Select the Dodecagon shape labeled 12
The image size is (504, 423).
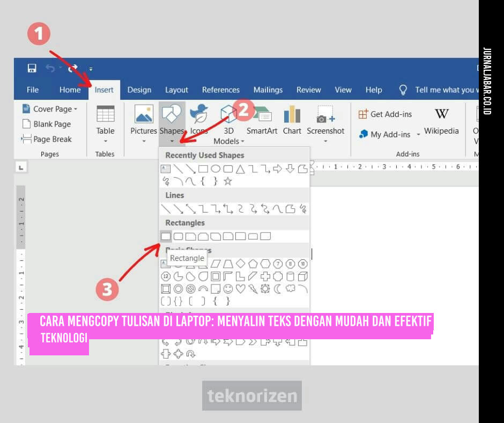(x=166, y=276)
